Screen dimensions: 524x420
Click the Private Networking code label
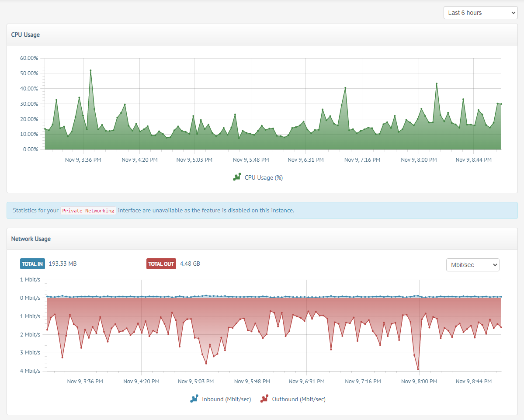click(88, 211)
